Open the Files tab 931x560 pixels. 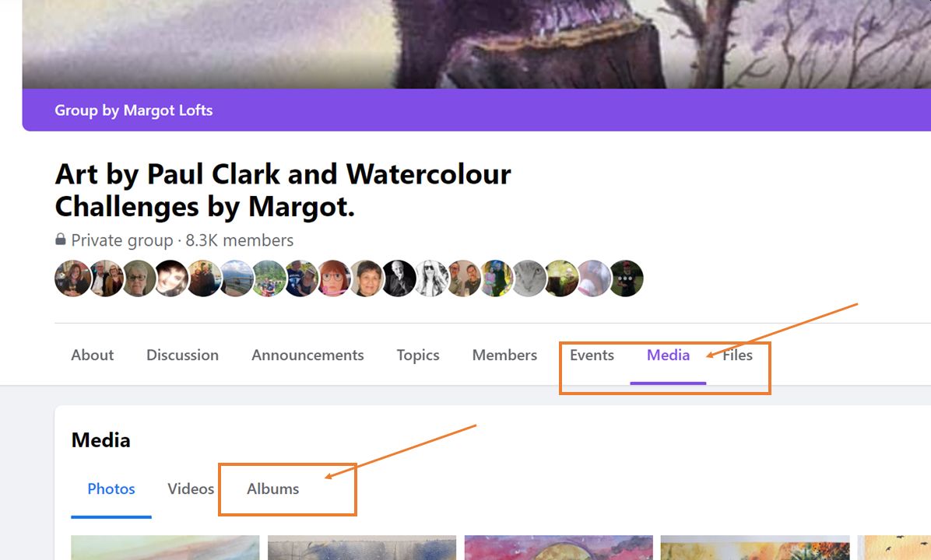pyautogui.click(x=737, y=355)
